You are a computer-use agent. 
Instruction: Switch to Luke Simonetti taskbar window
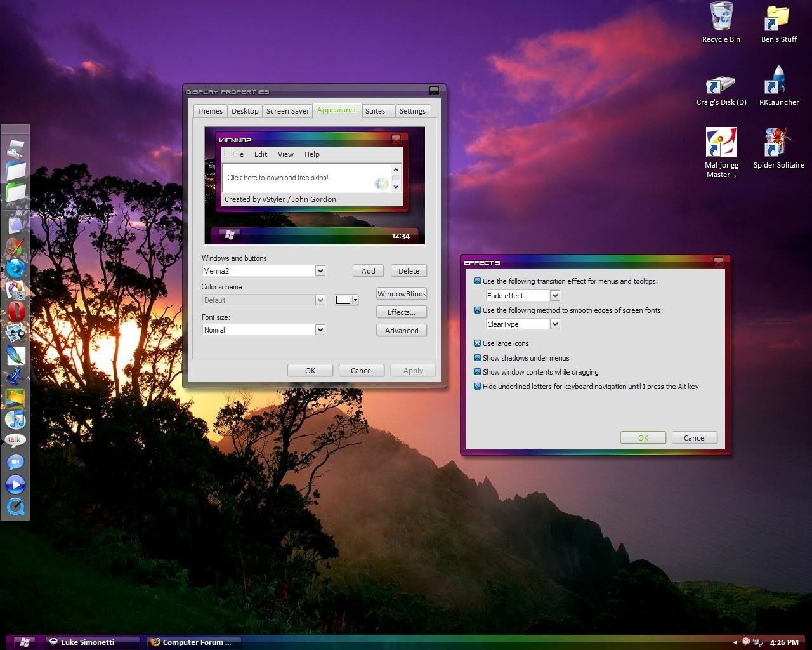93,642
